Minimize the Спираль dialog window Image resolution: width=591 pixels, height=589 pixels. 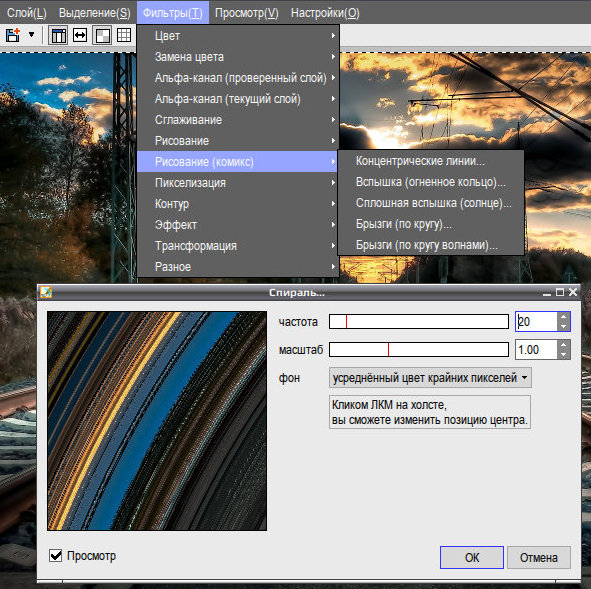547,293
